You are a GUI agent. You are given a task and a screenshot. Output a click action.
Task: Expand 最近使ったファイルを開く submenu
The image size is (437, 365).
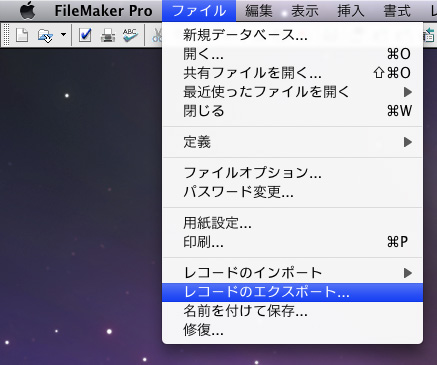coord(292,92)
